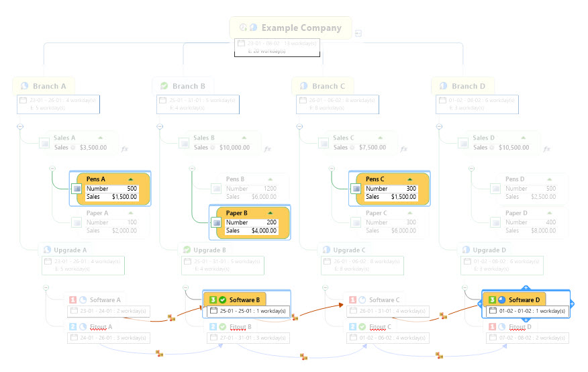Click the image icon left of Pens A
This screenshot has width=588, height=372.
pos(76,189)
